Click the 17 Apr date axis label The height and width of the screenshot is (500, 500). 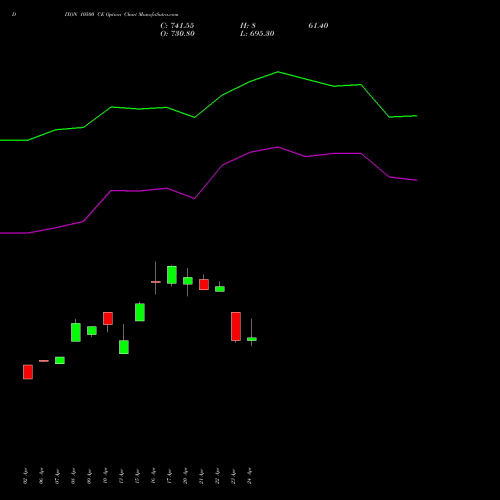coord(169,476)
